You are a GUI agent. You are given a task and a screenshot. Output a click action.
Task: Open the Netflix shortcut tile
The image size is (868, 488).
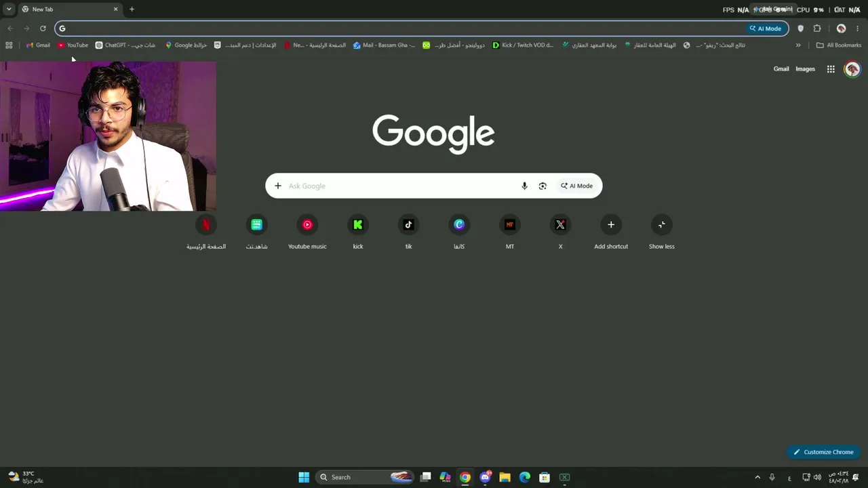(x=206, y=225)
